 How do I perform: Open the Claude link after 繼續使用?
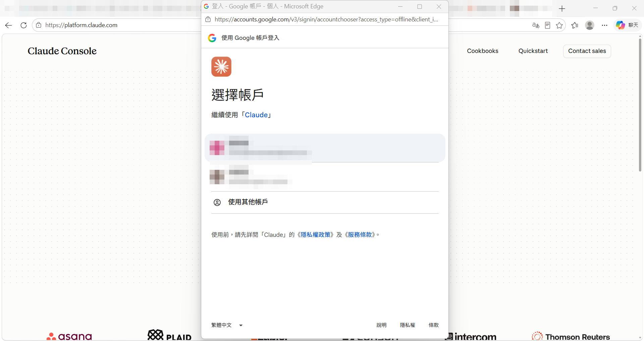point(256,115)
